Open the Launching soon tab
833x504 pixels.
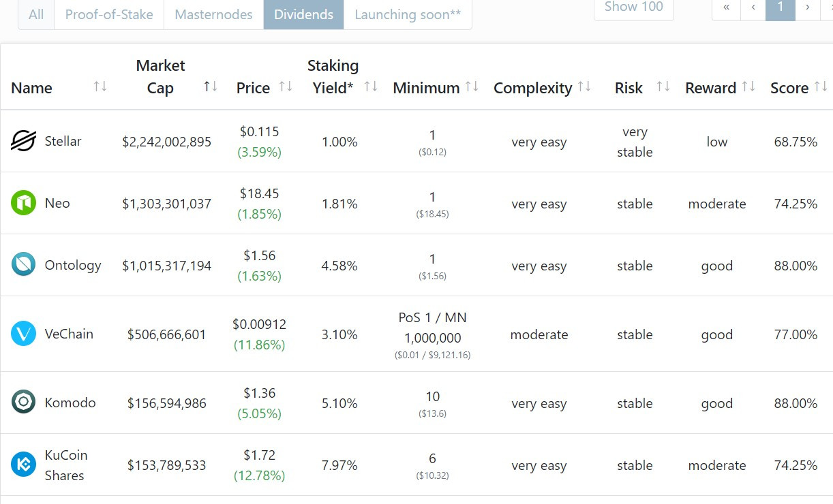tap(408, 14)
